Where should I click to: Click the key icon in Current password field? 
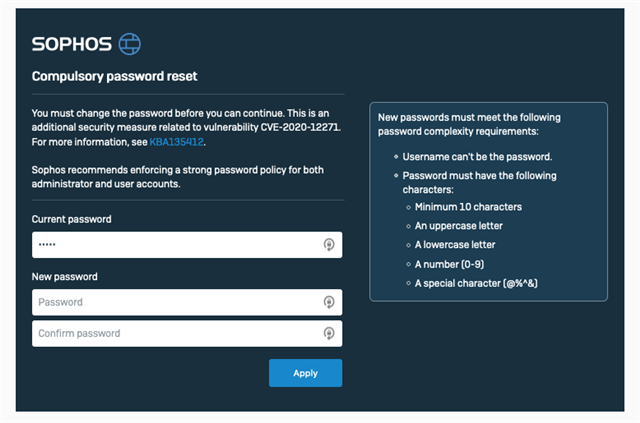pyautogui.click(x=329, y=245)
